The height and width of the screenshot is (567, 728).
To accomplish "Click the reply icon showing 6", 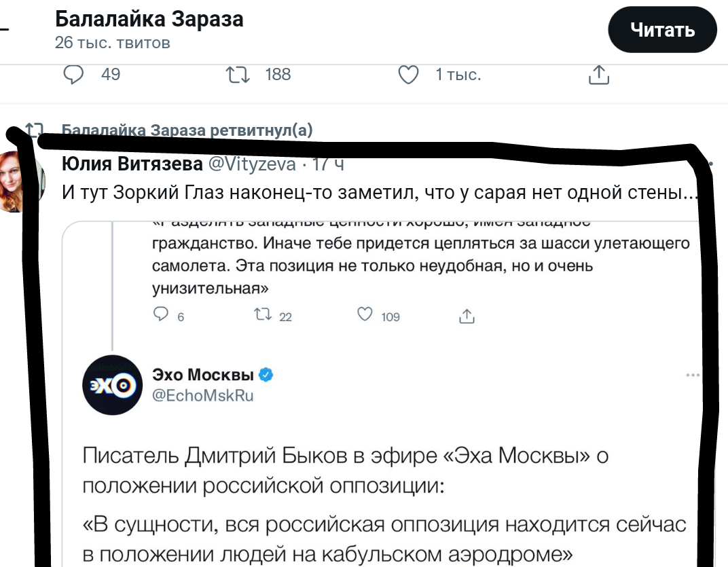I will click(161, 314).
